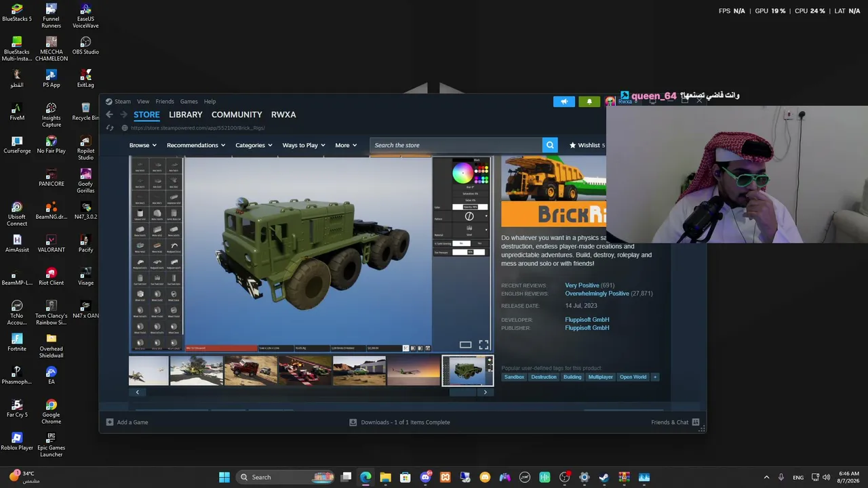The width and height of the screenshot is (868, 488).
Task: Switch to the LIBRARY tab
Action: [x=186, y=115]
